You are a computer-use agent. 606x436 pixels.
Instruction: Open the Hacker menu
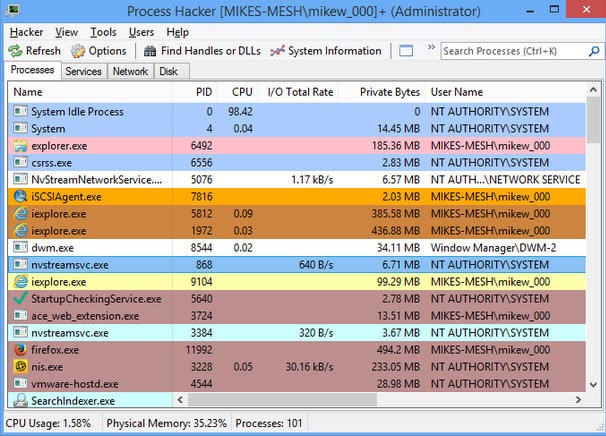[26, 32]
